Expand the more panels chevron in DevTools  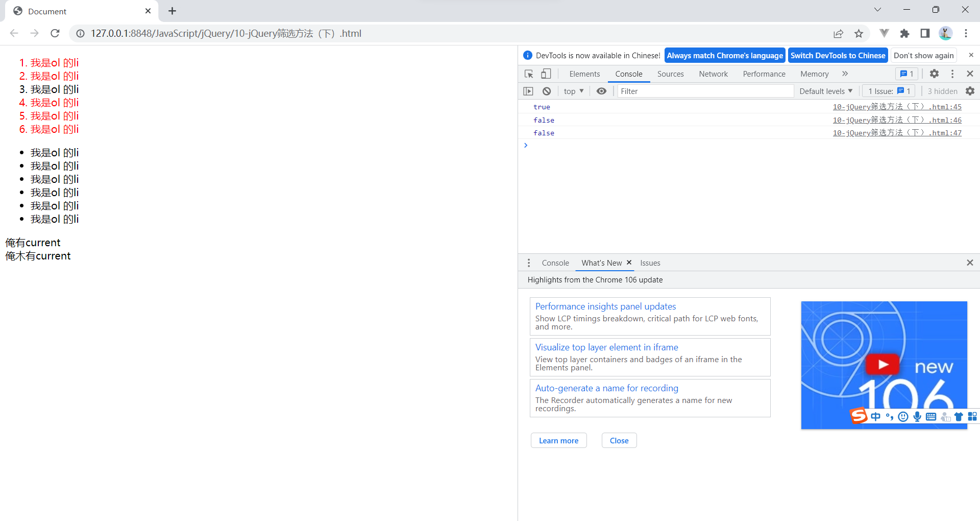(x=845, y=74)
